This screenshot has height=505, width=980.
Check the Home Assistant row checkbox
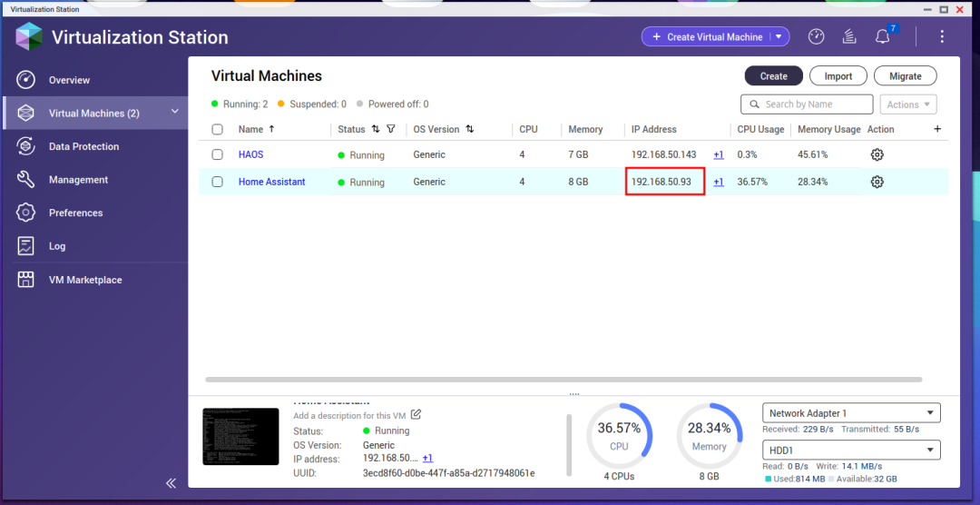point(218,182)
